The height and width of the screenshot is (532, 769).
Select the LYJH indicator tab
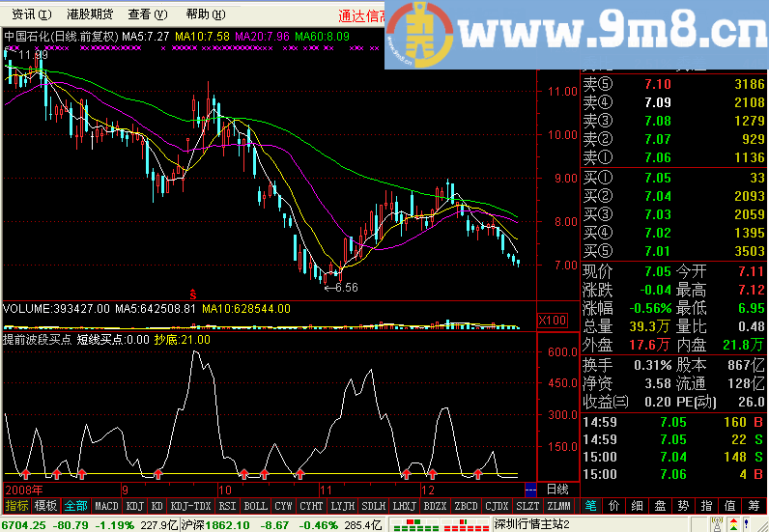pos(343,506)
